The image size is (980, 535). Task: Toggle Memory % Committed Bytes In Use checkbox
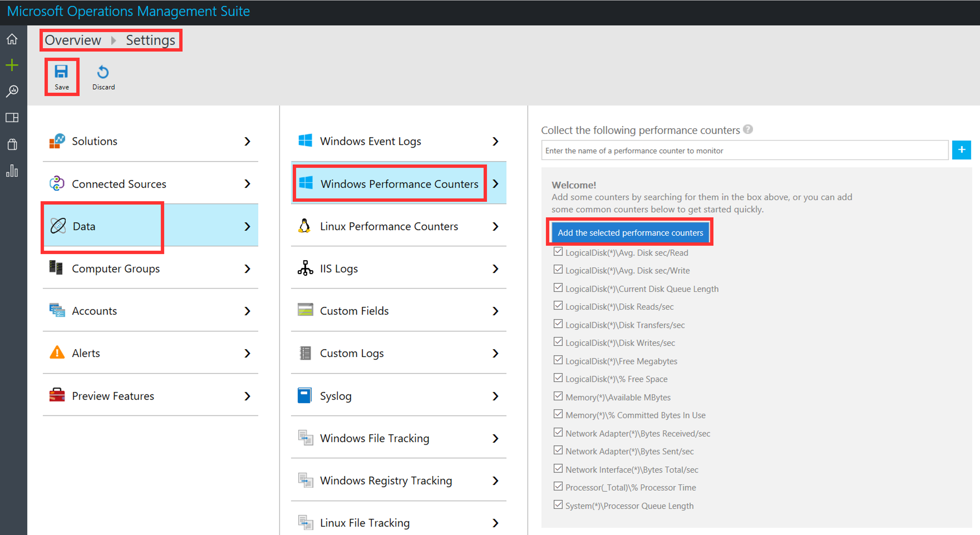(x=558, y=414)
